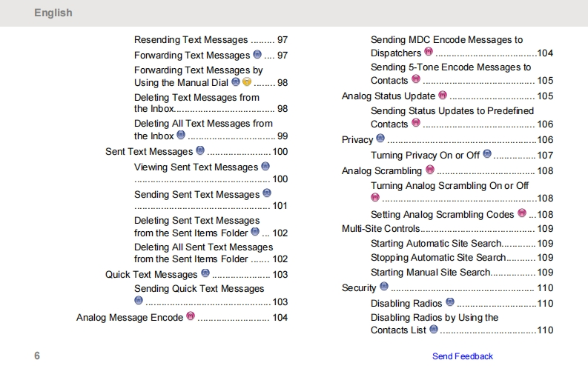This screenshot has width=588, height=380.
Task: Click the pink icon after Dispatchers
Action: [x=428, y=53]
